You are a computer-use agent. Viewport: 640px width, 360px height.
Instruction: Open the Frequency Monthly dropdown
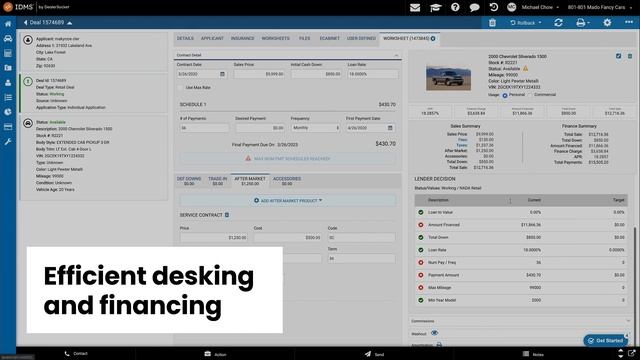(316, 128)
